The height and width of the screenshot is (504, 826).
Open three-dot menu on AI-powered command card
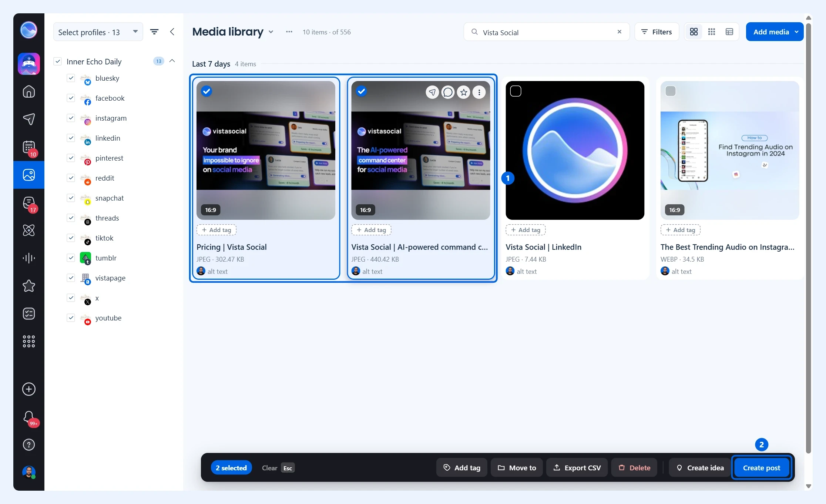(479, 92)
